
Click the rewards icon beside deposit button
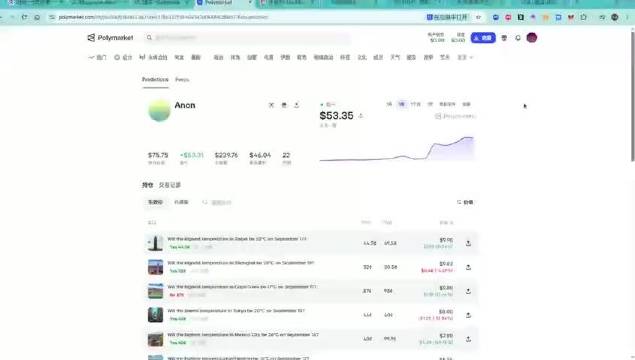tap(504, 38)
